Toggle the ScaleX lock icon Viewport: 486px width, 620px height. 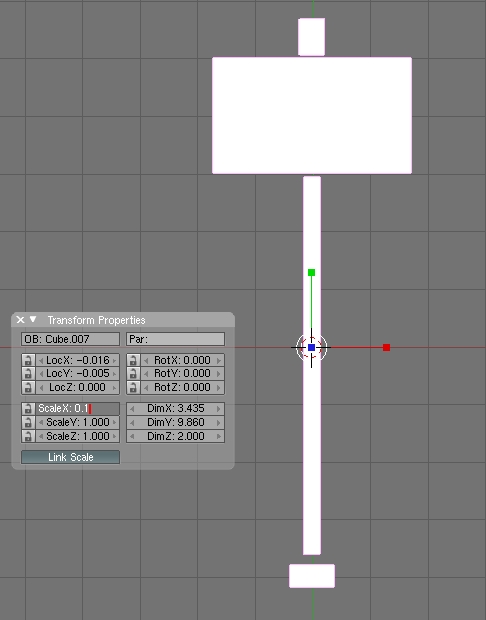28,408
